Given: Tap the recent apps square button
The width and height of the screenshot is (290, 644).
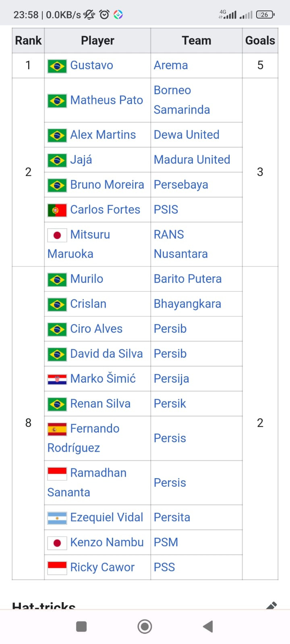Looking at the screenshot, I should click(81, 626).
